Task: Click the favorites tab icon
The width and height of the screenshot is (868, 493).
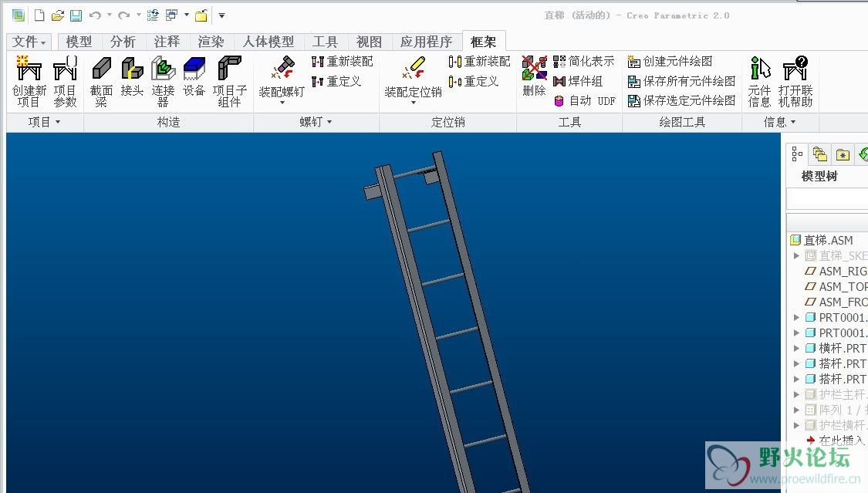Action: (843, 154)
